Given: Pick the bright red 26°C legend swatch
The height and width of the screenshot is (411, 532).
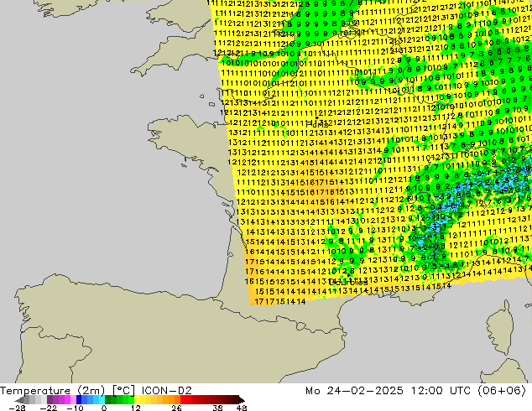Looking at the screenshot, I should pyautogui.click(x=183, y=400).
